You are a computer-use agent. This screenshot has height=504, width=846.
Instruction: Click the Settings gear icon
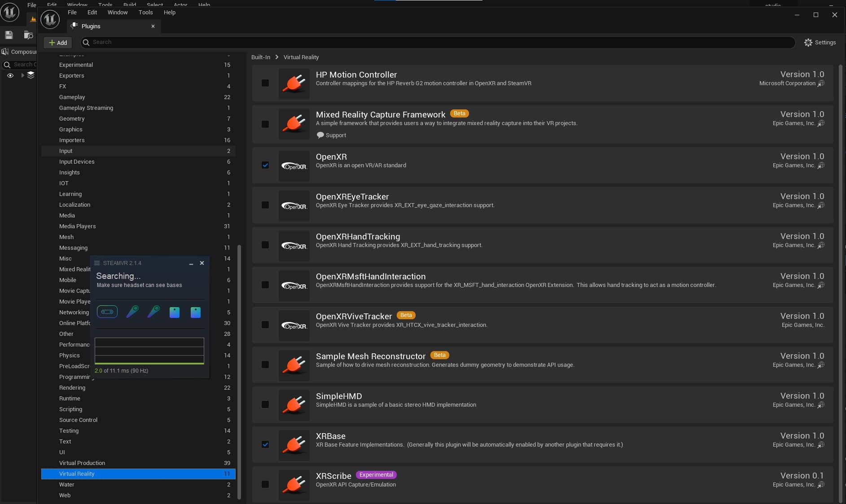pyautogui.click(x=808, y=43)
